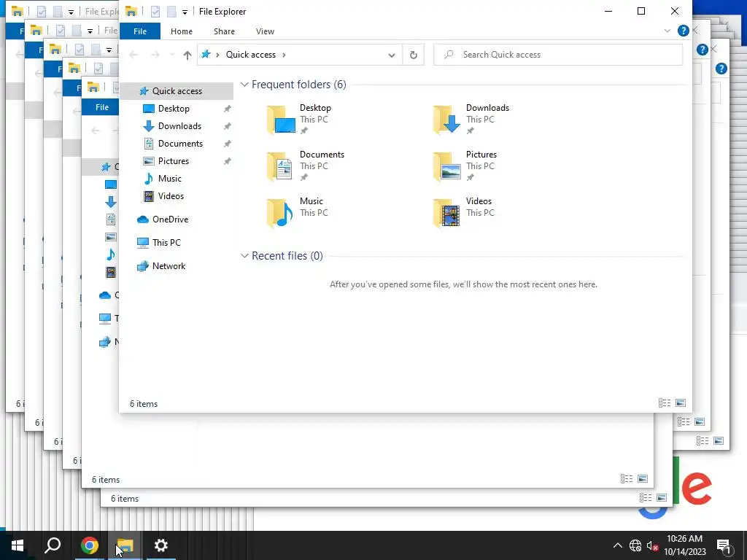Screen dimensions: 747x560
Task: Select Music in the navigation pane
Action: point(169,179)
